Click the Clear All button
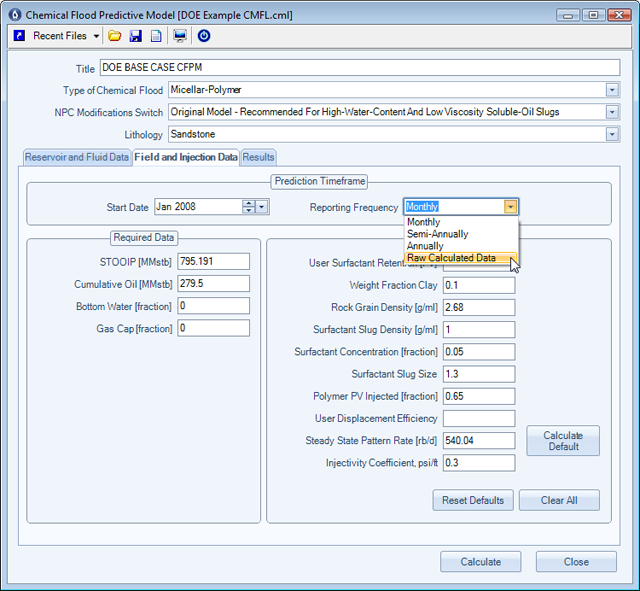This screenshot has width=640, height=591. click(x=559, y=500)
